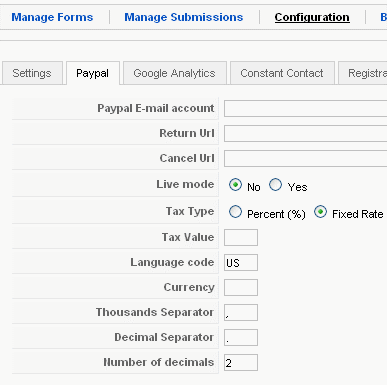Set Live mode to Yes
387x385 pixels.
(x=275, y=184)
